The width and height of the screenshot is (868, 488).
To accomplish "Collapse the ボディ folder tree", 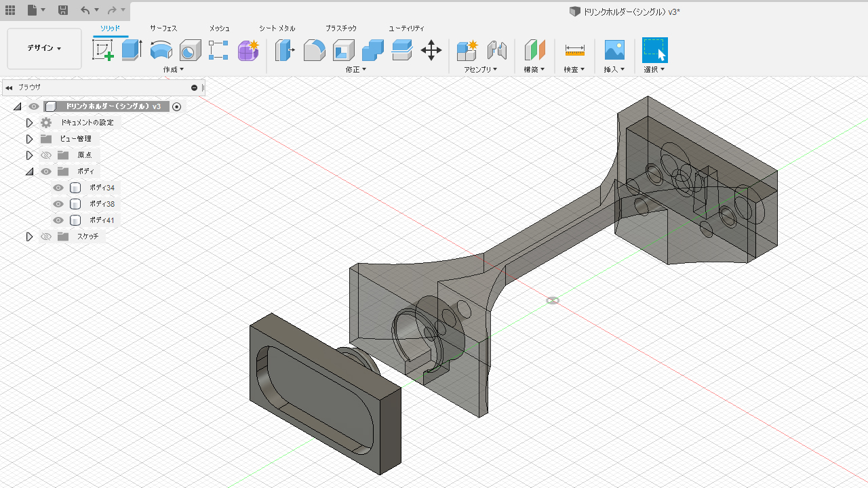I will [29, 171].
